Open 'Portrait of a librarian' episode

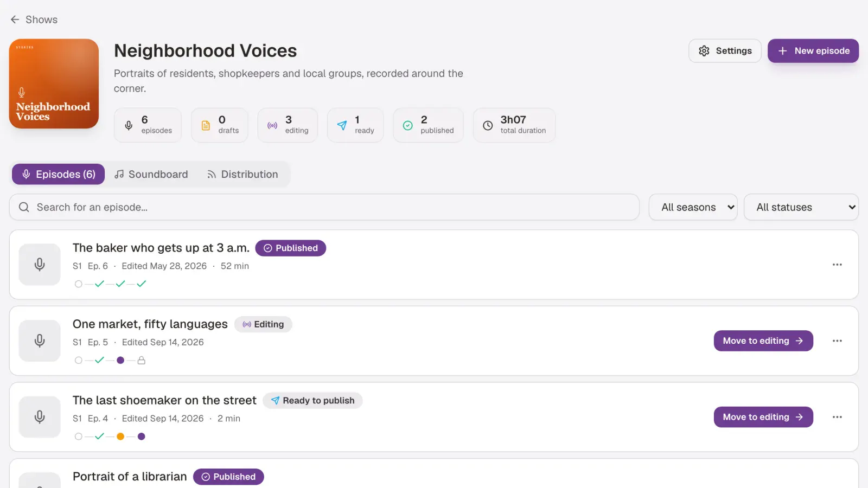coord(130,477)
